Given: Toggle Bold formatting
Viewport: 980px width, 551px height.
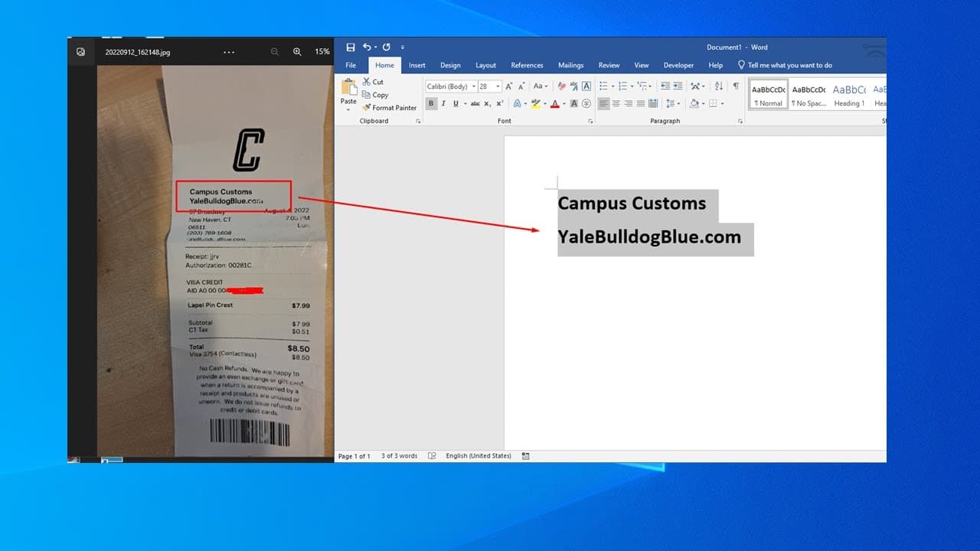Looking at the screenshot, I should [x=431, y=103].
